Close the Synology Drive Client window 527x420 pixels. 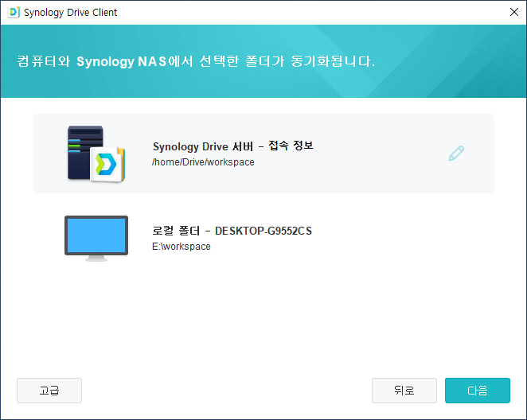[514, 13]
